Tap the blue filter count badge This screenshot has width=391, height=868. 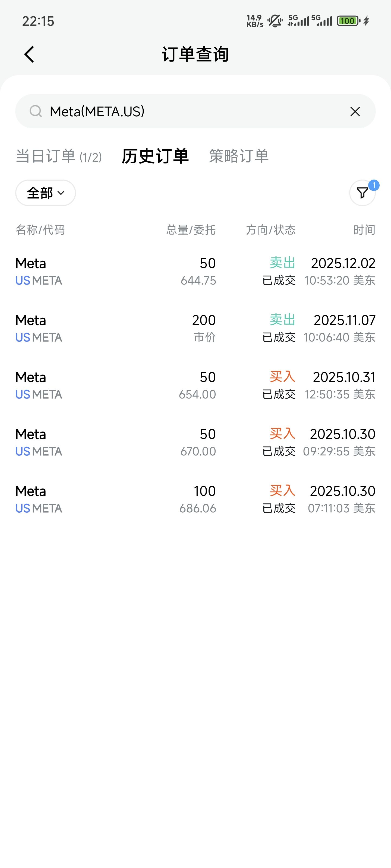tap(374, 185)
